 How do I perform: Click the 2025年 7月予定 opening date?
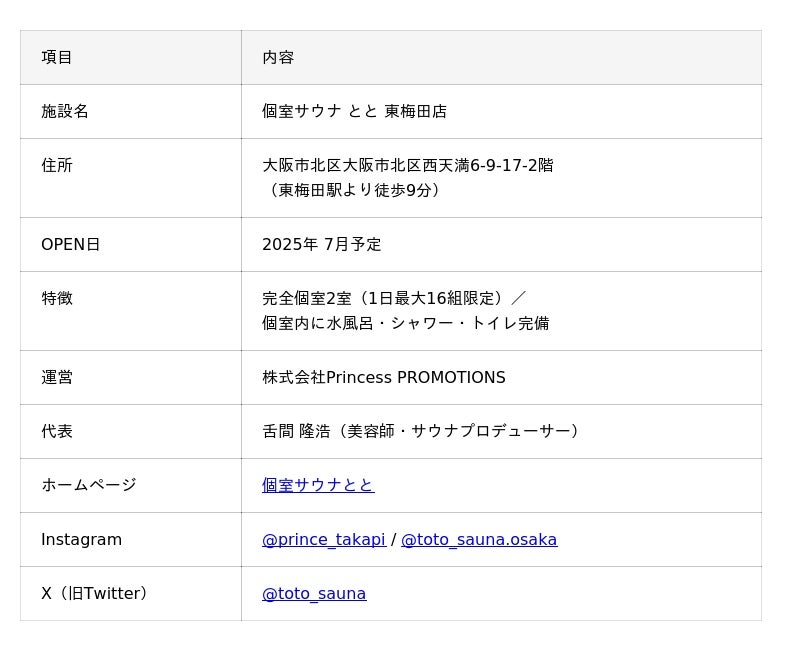[321, 244]
